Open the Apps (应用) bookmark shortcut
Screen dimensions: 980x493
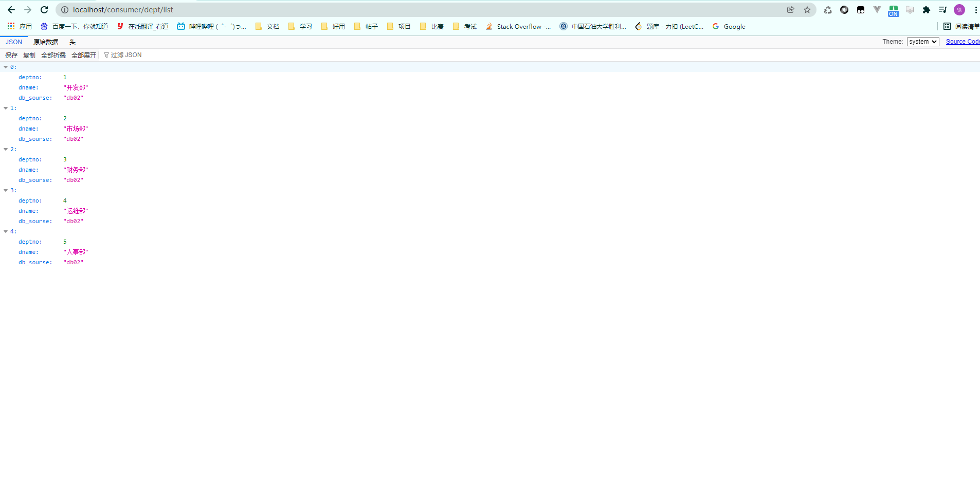tap(20, 26)
